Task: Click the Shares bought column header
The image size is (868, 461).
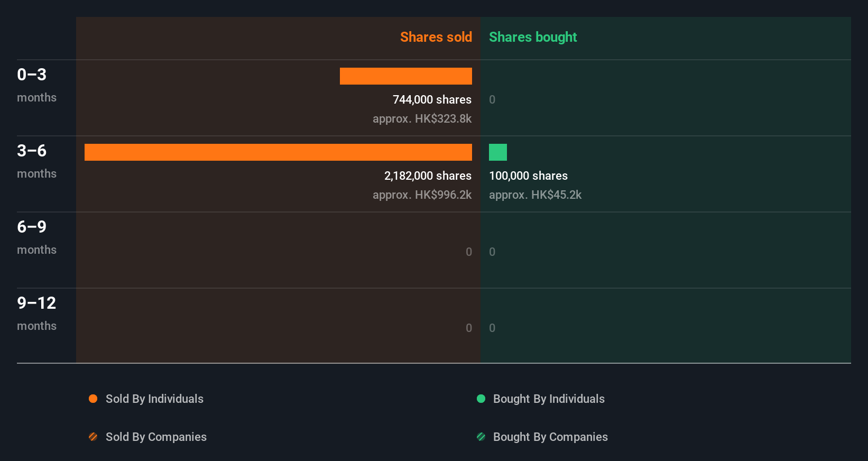Action: click(533, 37)
